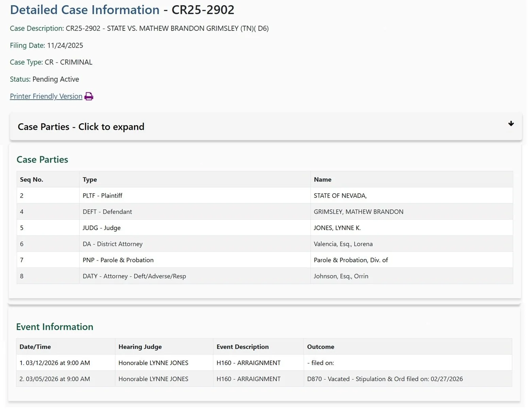532x412 pixels.
Task: Select the 03/12/2026 at 9:00 AM event
Action: coord(55,363)
